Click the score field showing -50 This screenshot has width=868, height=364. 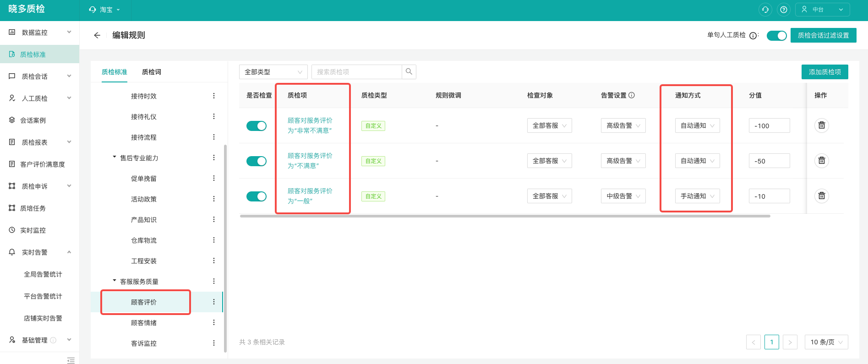coord(770,161)
